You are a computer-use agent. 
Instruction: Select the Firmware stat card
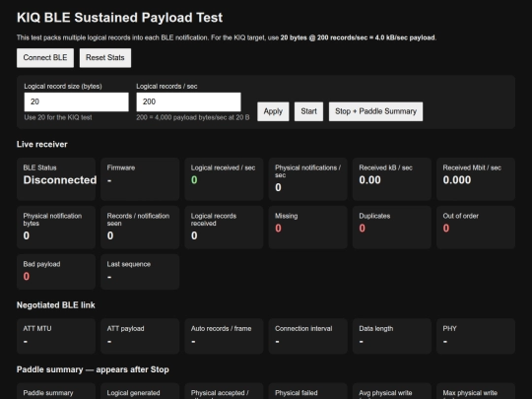point(140,179)
